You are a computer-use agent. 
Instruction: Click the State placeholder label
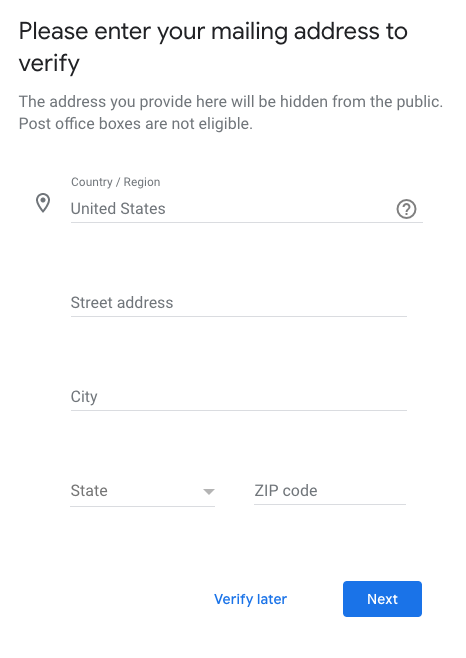pos(89,491)
